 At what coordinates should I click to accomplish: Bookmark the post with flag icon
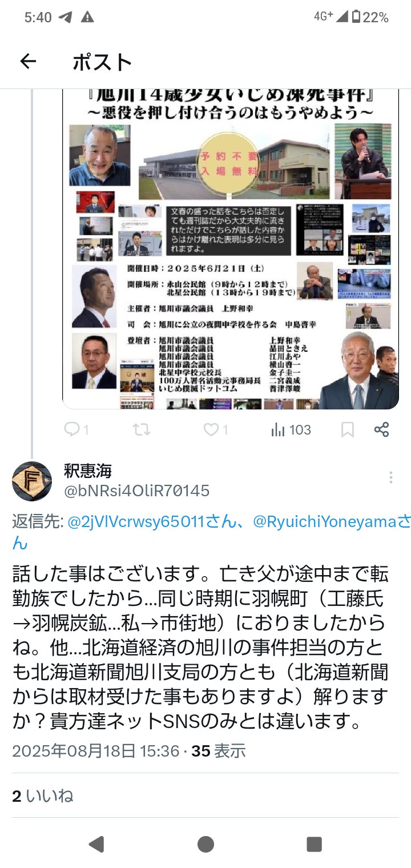347,429
